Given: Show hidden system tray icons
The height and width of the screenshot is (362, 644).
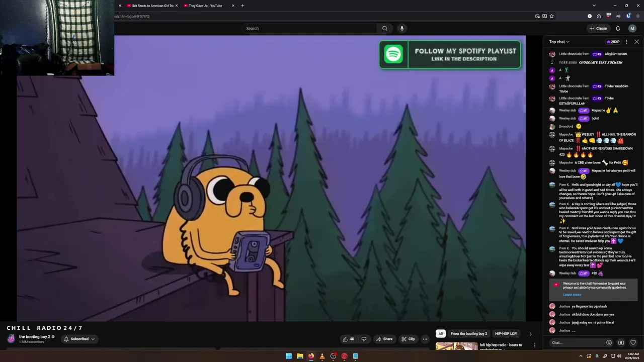Looking at the screenshot, I should point(581,356).
